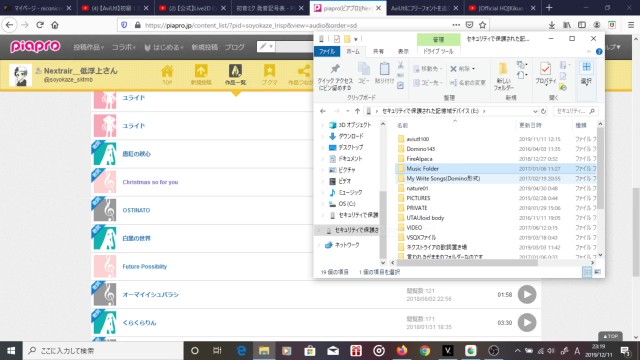
Task: Create a New Folder in Explorer
Action: 503,76
